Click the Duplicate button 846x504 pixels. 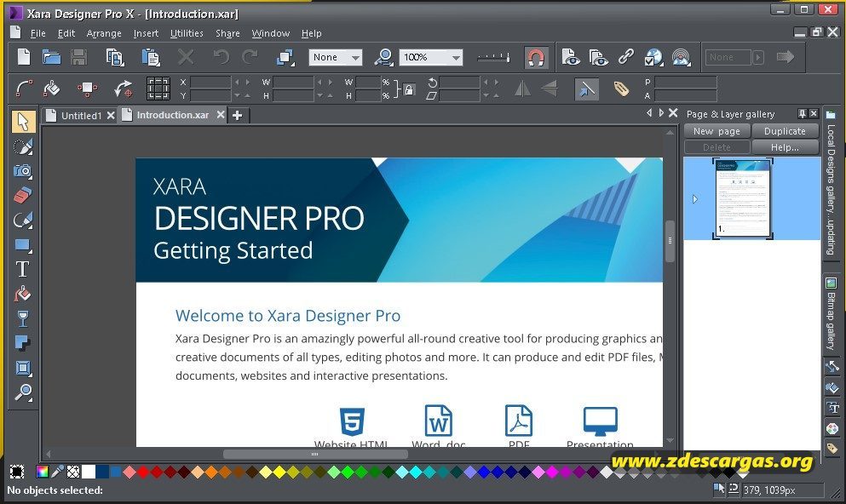[785, 131]
